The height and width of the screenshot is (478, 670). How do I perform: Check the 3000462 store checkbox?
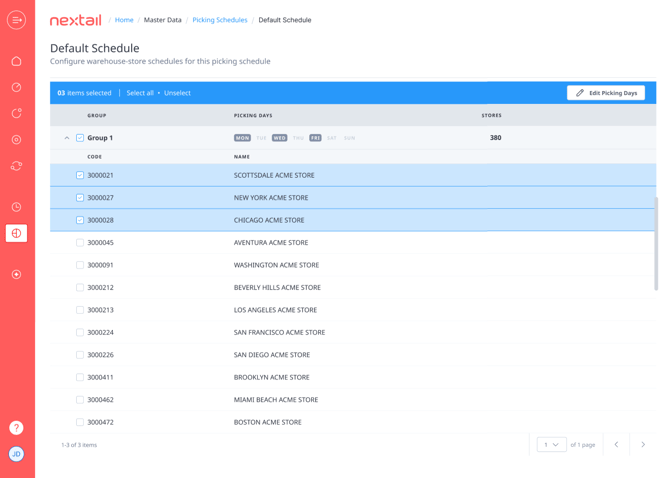[80, 400]
